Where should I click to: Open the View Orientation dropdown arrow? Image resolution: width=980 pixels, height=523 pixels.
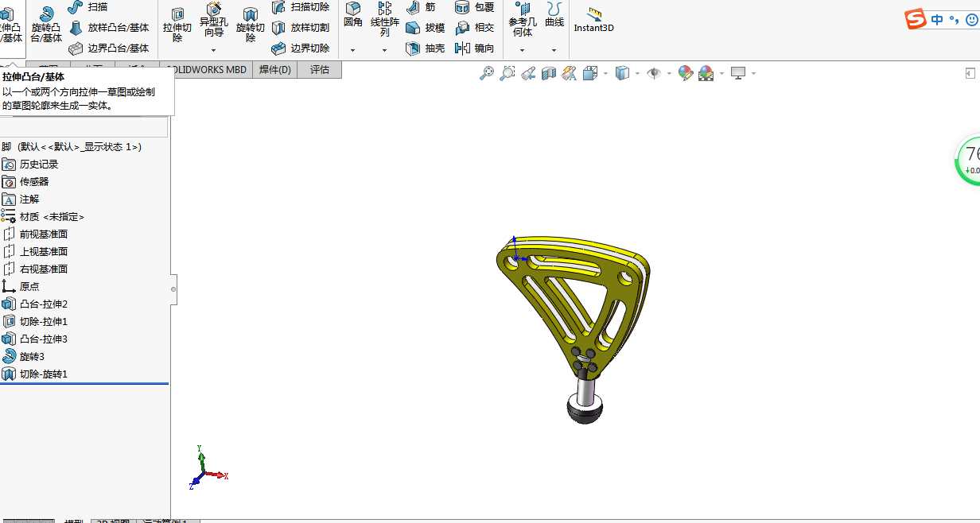pos(606,74)
